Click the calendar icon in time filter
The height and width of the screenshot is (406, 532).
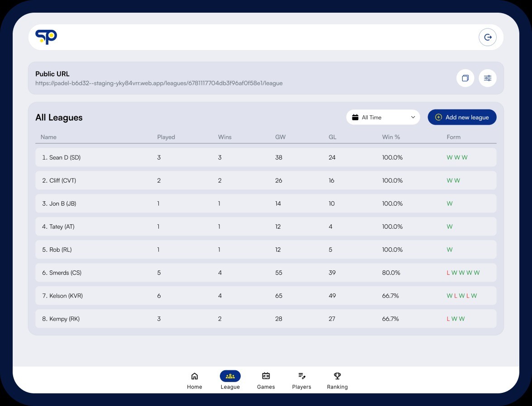pyautogui.click(x=355, y=118)
